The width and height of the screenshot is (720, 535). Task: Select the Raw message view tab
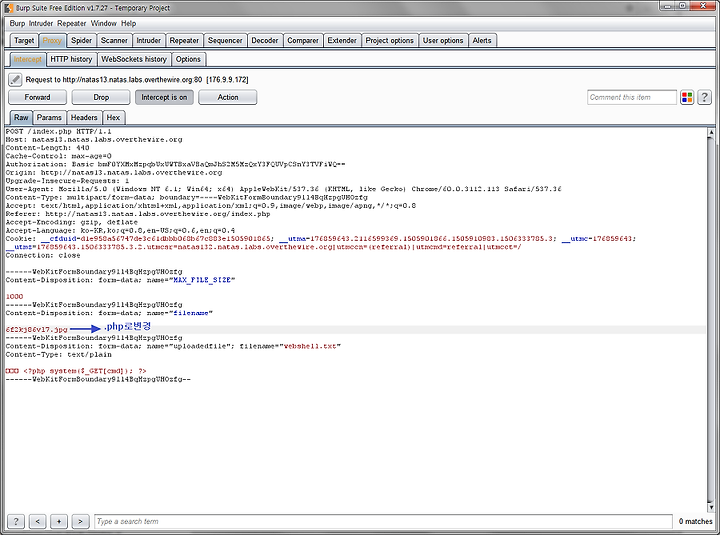click(x=21, y=118)
